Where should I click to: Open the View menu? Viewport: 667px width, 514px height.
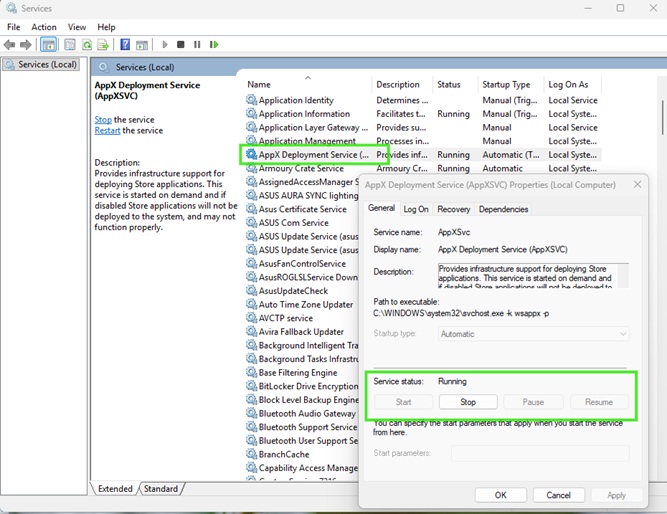[x=77, y=27]
